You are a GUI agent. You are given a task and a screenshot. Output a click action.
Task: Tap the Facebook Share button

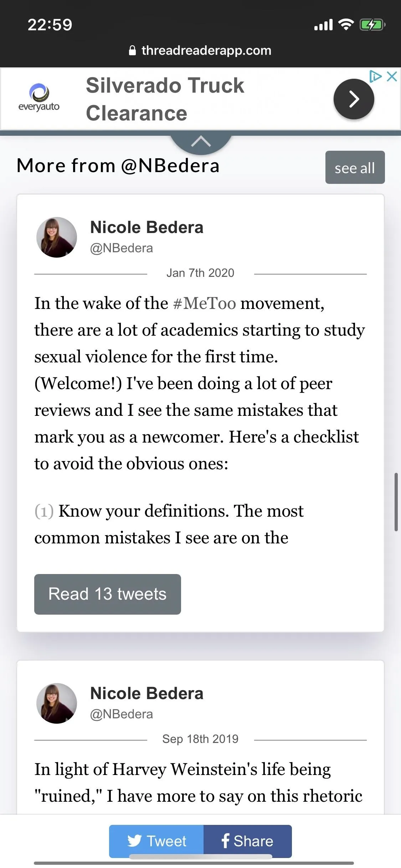click(x=248, y=841)
